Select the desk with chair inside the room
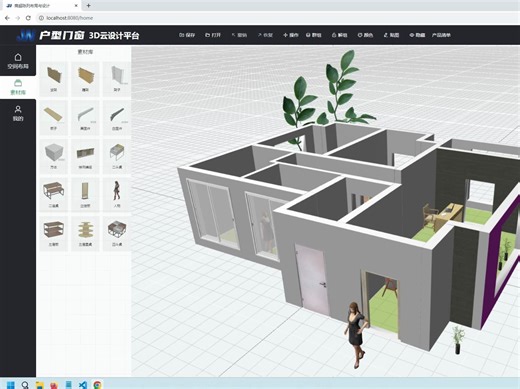This screenshot has width=520, height=389. [x=442, y=216]
